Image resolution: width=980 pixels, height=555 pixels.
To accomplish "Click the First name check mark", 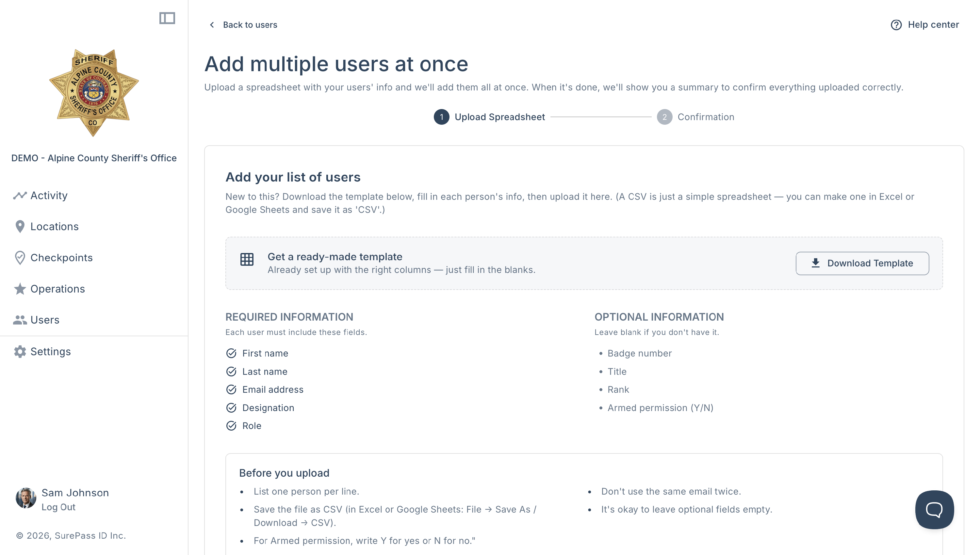I will [x=231, y=353].
